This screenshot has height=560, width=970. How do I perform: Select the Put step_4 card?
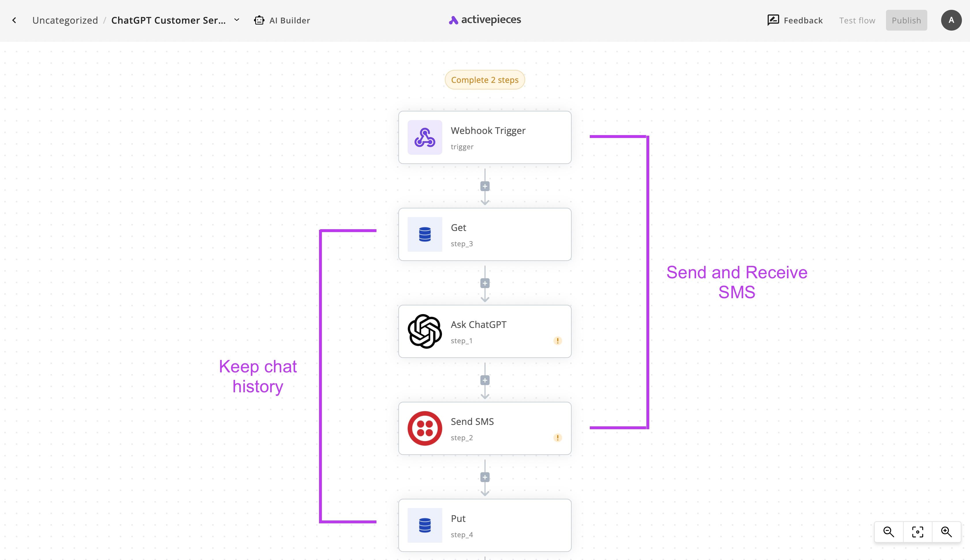click(x=485, y=525)
